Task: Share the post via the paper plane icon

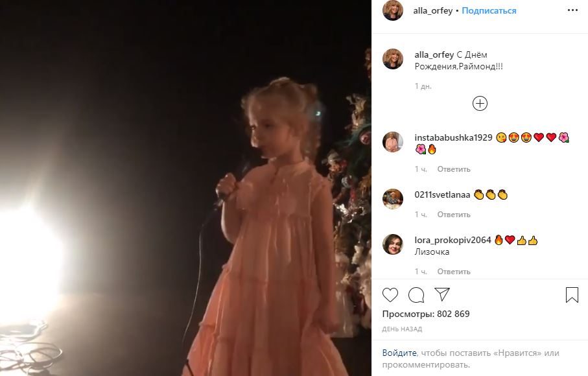Action: pyautogui.click(x=442, y=294)
